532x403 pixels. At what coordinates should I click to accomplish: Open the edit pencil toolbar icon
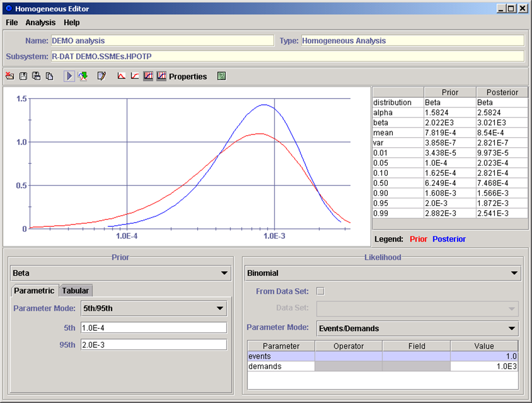click(x=102, y=76)
